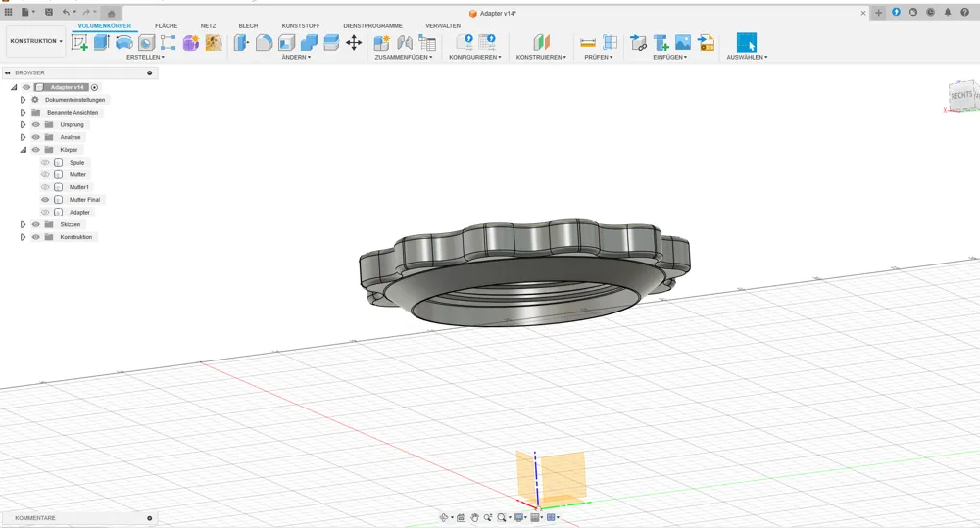Viewport: 980px width, 528px height.
Task: Click the Insert SVG/DXF file icon
Action: click(x=706, y=42)
